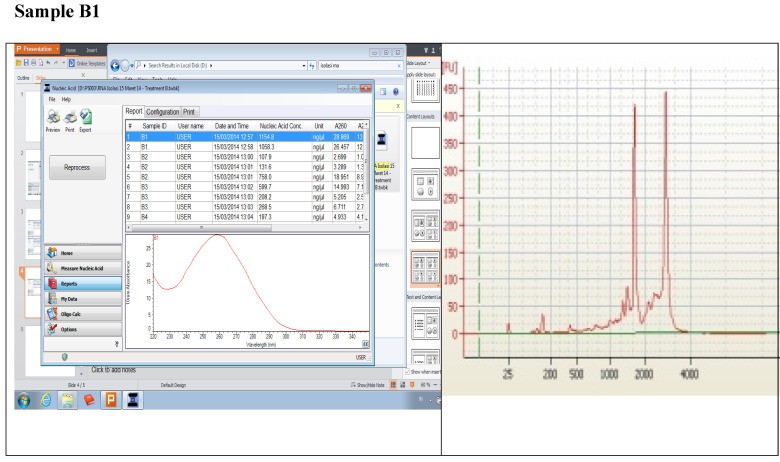Open Internet Explorer from the taskbar
This screenshot has height=462, width=780.
pos(46,400)
